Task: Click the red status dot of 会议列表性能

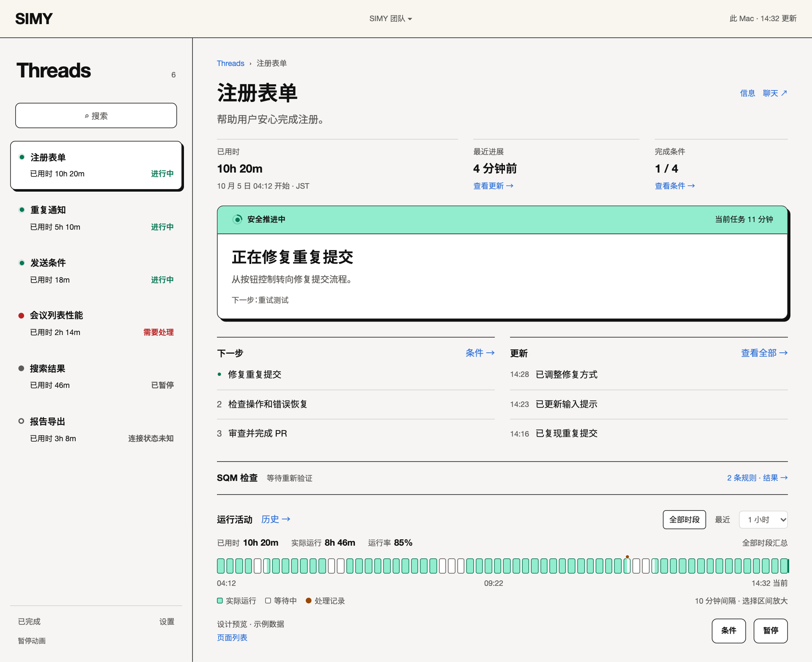Action: coord(21,316)
